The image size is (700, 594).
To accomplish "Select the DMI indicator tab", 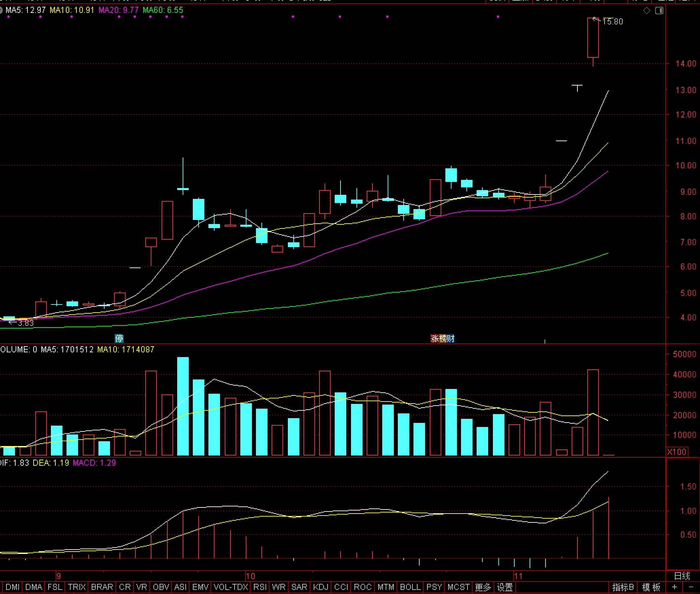I will point(13,587).
